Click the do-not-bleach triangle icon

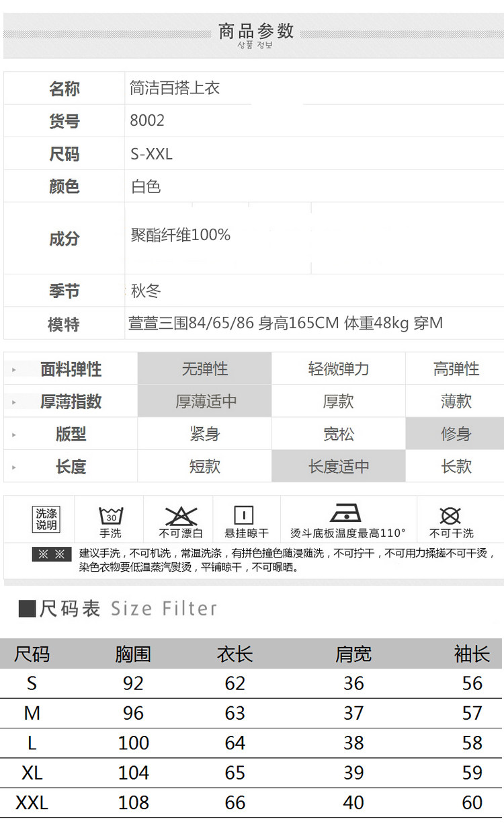(x=180, y=517)
